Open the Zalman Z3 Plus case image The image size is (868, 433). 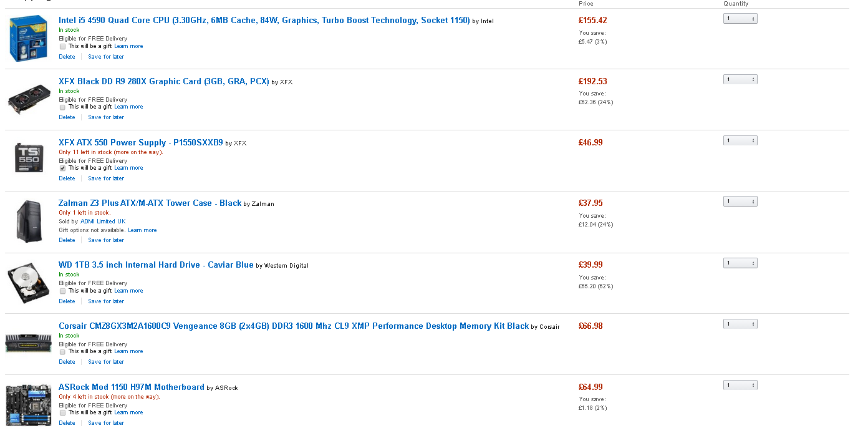tap(29, 221)
